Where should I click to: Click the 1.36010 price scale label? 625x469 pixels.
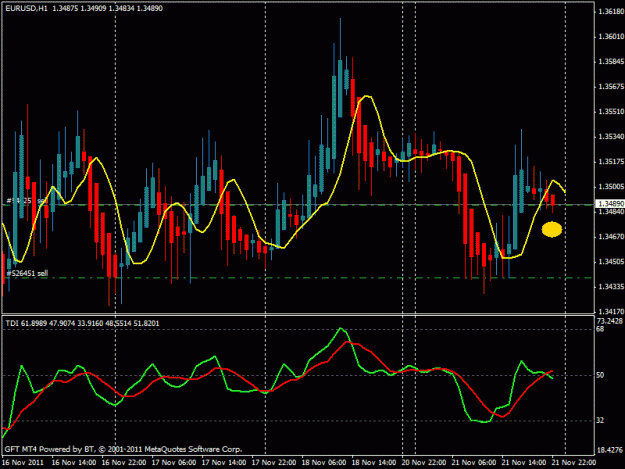click(611, 37)
